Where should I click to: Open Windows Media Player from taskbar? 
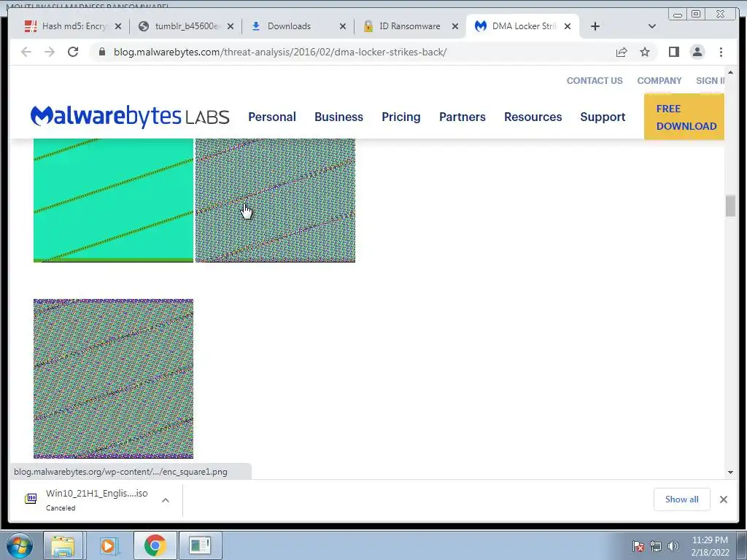pyautogui.click(x=109, y=545)
